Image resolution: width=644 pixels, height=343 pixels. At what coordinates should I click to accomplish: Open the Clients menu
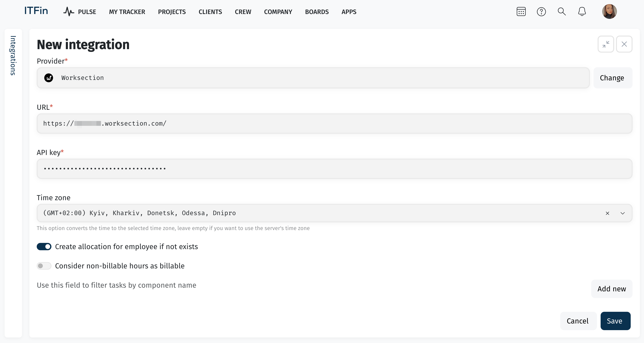point(210,12)
